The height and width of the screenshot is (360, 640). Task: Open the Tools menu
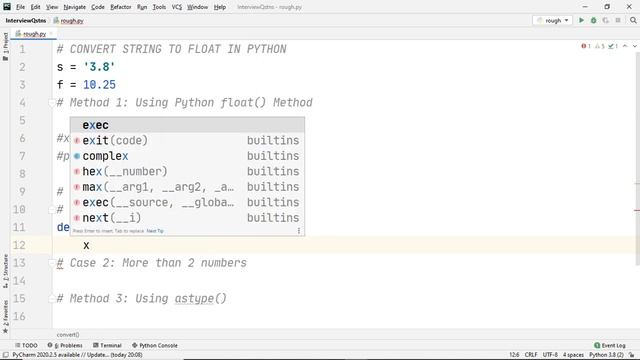click(x=159, y=7)
